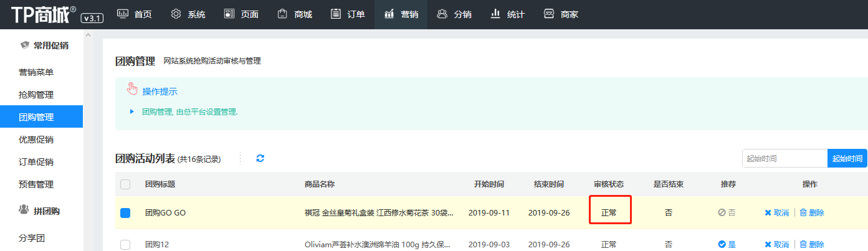Expand the 拼团购 sidebar section
The width and height of the screenshot is (868, 251).
[44, 211]
